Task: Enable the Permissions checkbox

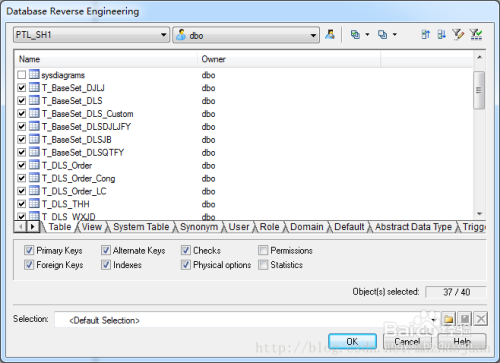Action: pyautogui.click(x=263, y=250)
